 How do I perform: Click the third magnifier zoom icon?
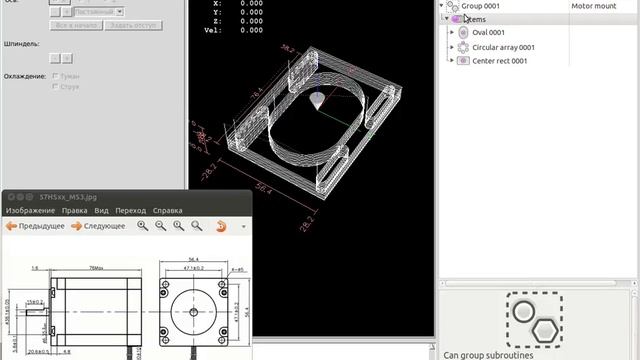pos(178,226)
